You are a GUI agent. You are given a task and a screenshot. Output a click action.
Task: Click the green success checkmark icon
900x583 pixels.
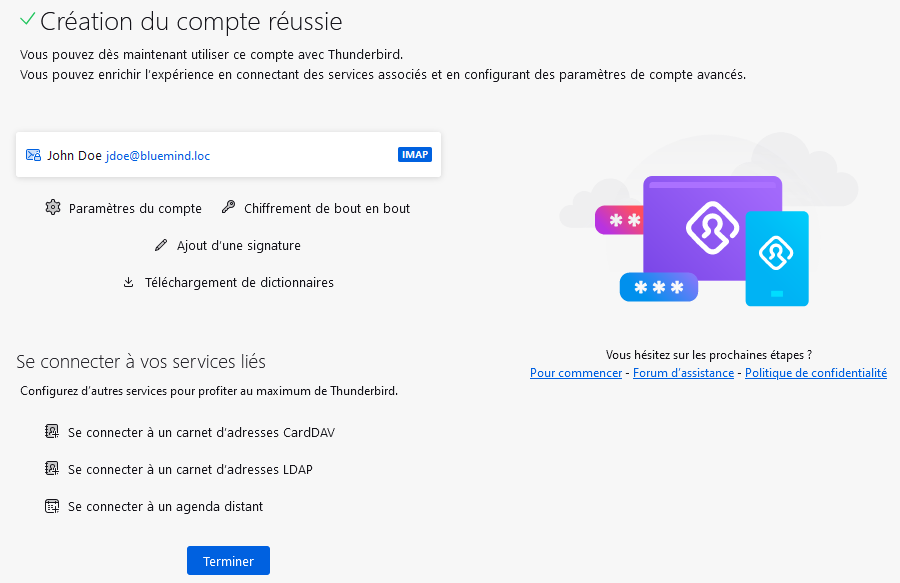[x=26, y=19]
